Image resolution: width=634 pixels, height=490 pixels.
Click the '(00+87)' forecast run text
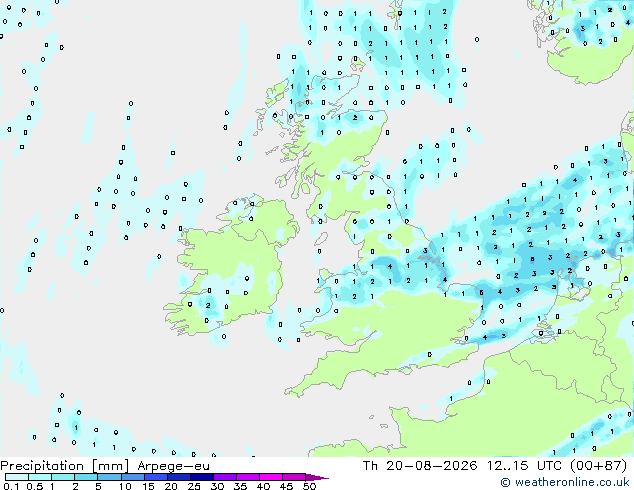598,466
